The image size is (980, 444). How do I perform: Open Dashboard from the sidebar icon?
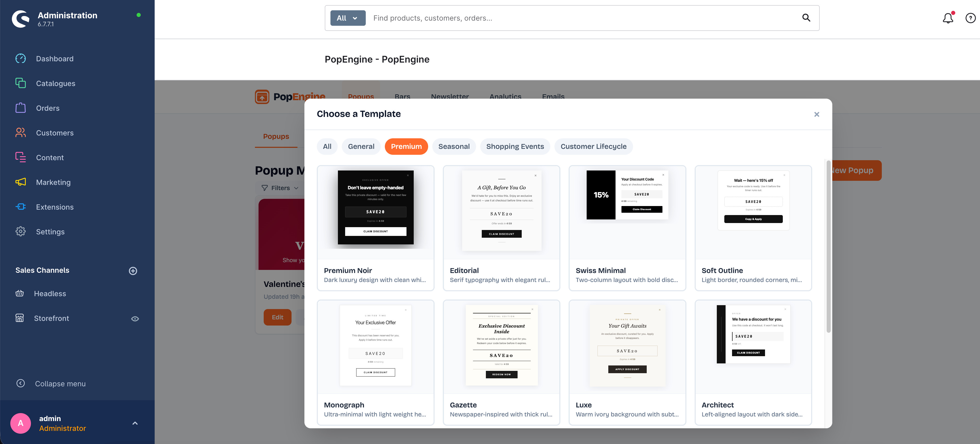(21, 58)
